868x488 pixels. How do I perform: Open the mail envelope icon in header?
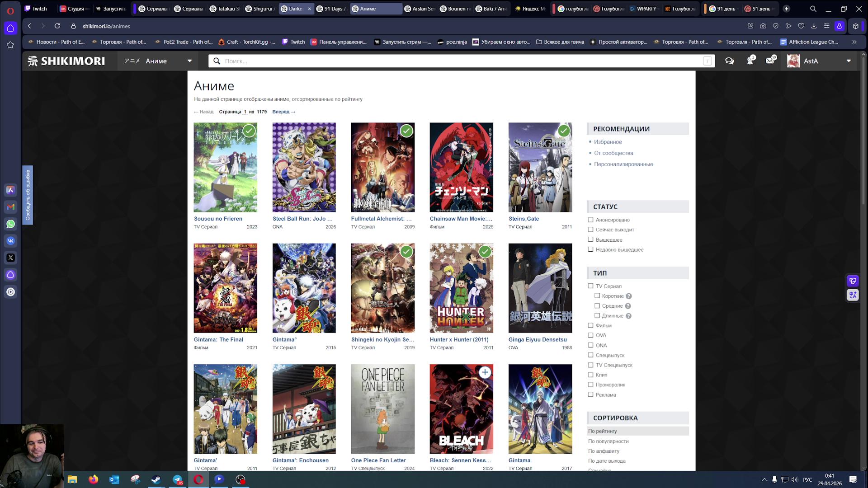(770, 61)
